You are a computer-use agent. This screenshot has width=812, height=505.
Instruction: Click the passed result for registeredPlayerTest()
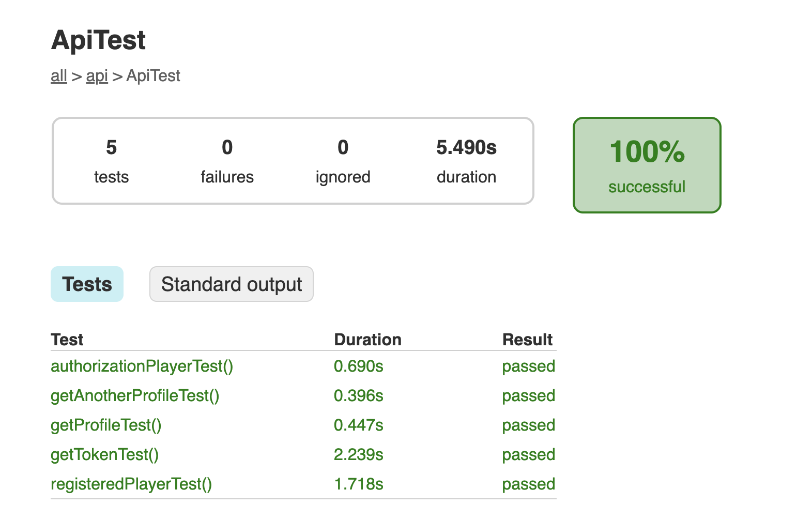coord(528,484)
